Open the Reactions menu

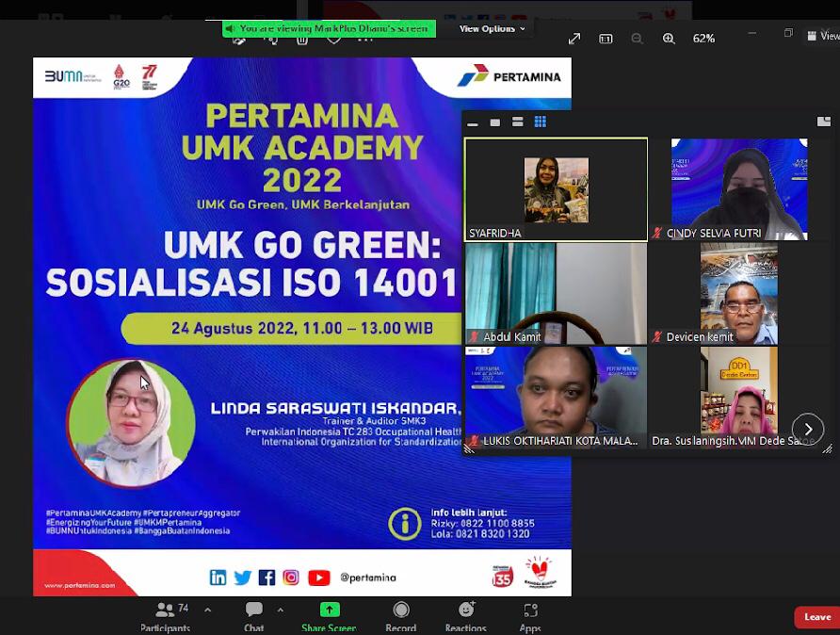465,615
